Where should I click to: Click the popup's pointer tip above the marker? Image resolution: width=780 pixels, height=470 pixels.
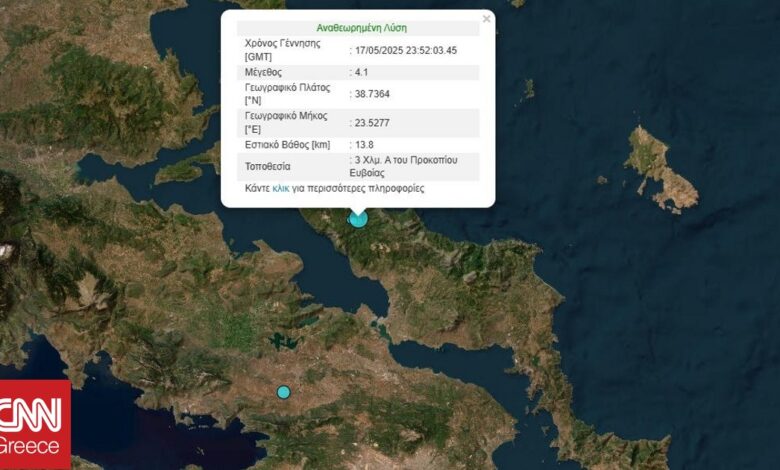(x=358, y=212)
